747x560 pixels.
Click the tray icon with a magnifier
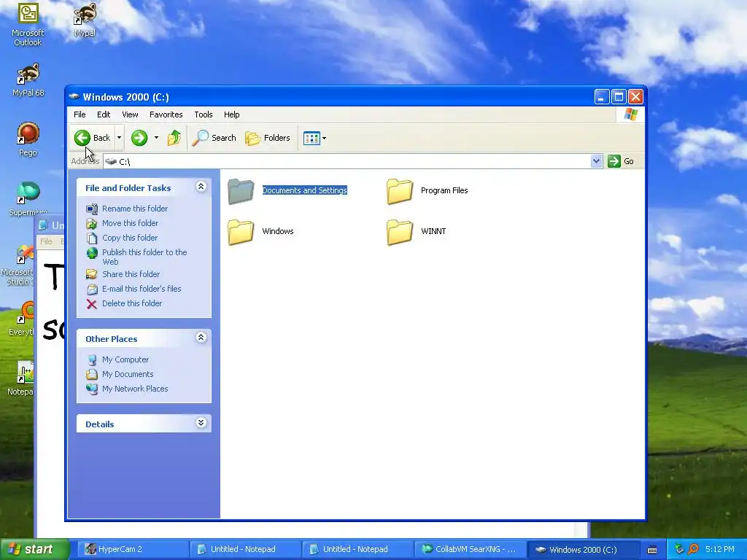point(693,550)
